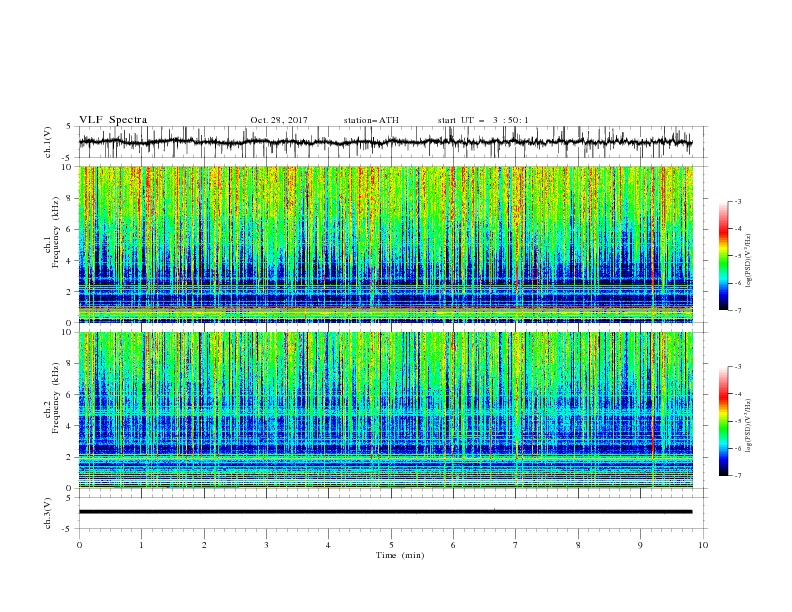The image size is (792, 612).
Task: Click the "ch.1(V)" waveform axis label
Action: 48,142
